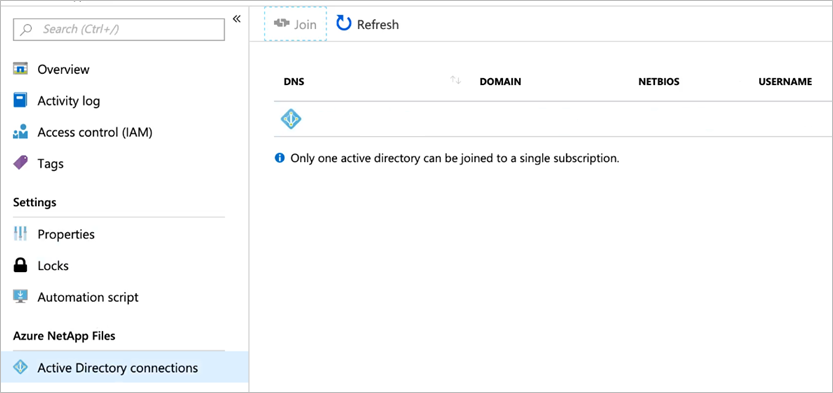The width and height of the screenshot is (833, 393).
Task: Click the Refresh button label
Action: pos(378,24)
